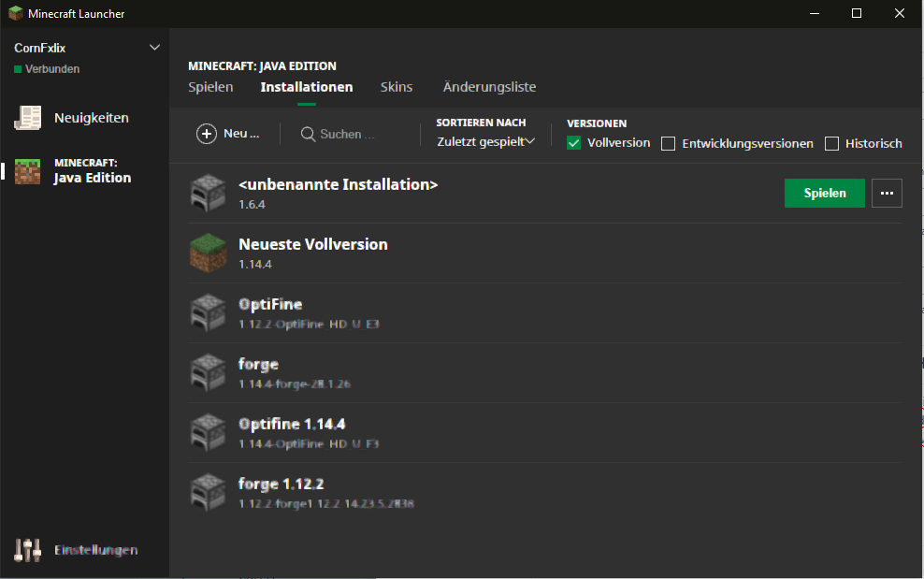Minimize the Minecraft Launcher window
This screenshot has width=924, height=579.
click(x=815, y=13)
